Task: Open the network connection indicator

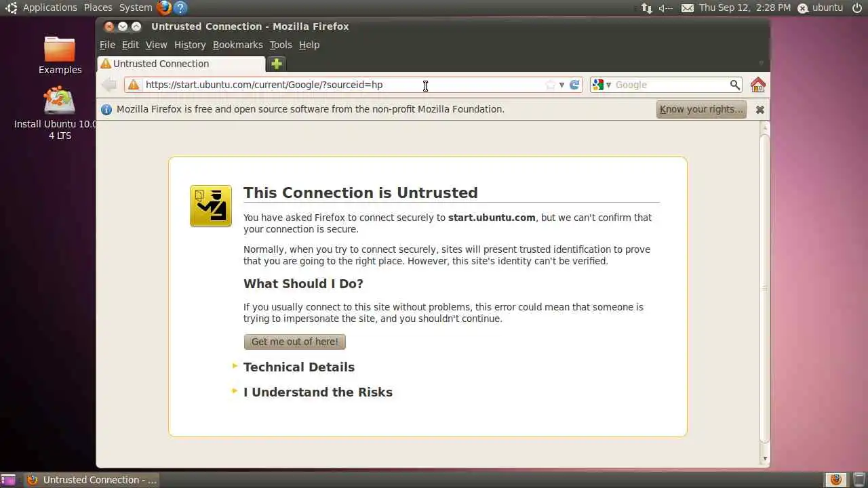Action: click(x=646, y=8)
